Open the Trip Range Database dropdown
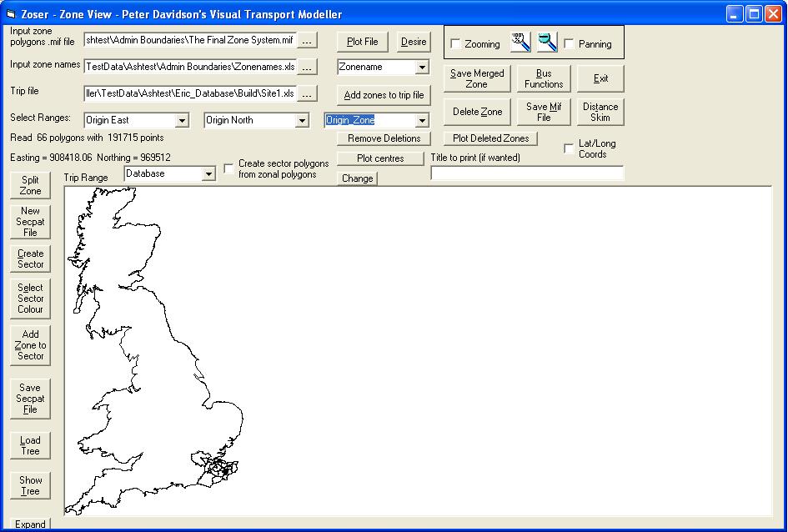 tap(208, 173)
